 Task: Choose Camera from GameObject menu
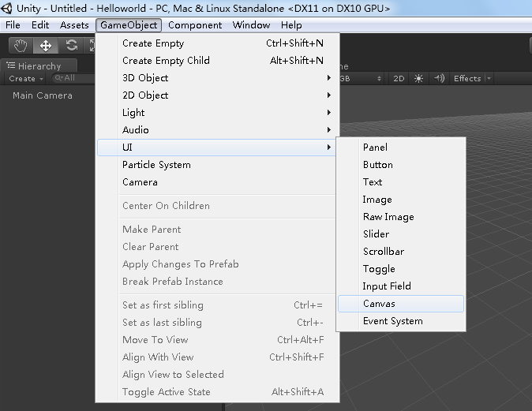click(216, 182)
